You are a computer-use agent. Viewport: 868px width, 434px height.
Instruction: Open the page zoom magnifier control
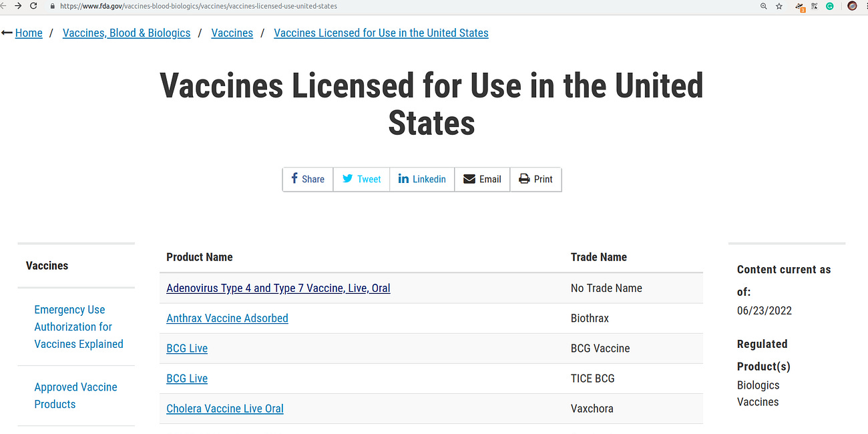pyautogui.click(x=763, y=6)
